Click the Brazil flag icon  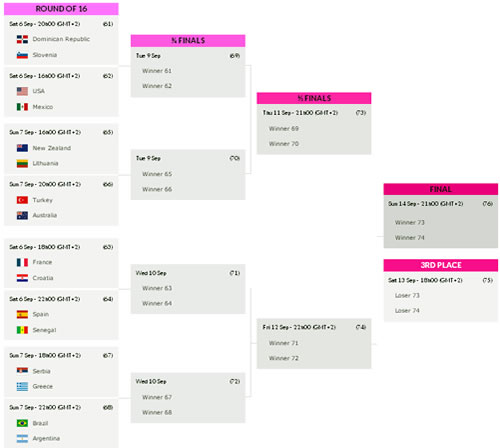22,423
